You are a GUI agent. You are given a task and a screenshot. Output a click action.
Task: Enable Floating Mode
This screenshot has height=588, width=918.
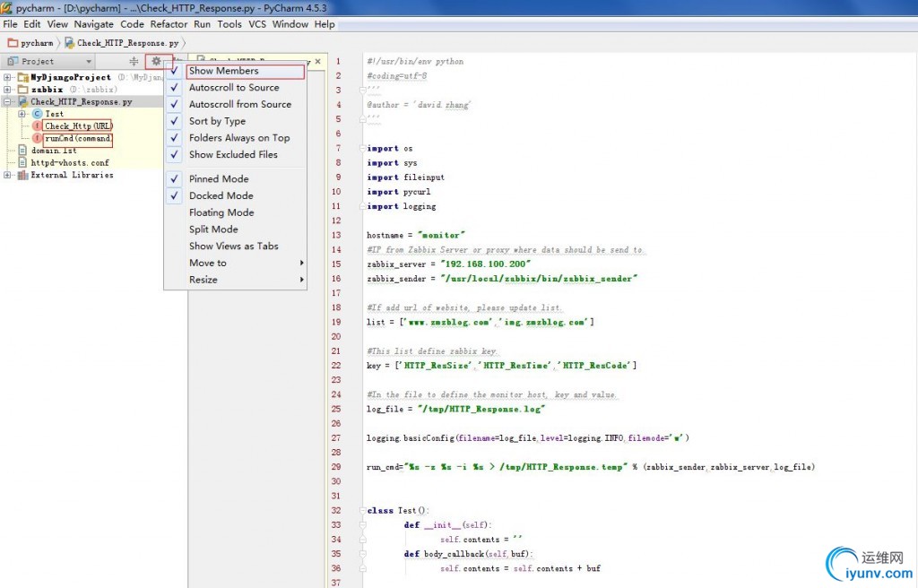235,212
